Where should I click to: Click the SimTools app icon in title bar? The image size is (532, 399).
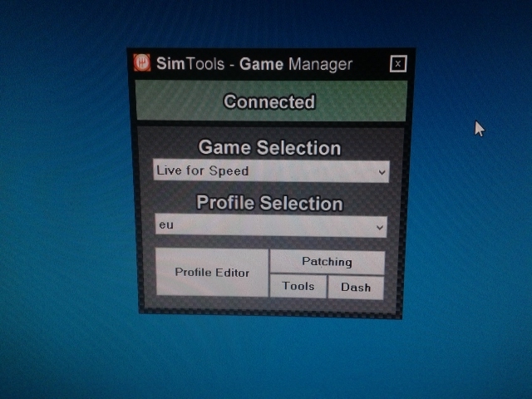pos(142,63)
